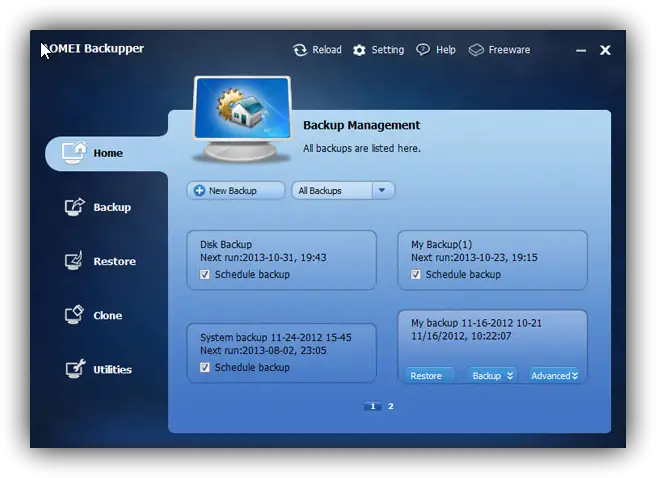Toggle Schedule backup for My Backup(1)

click(415, 274)
